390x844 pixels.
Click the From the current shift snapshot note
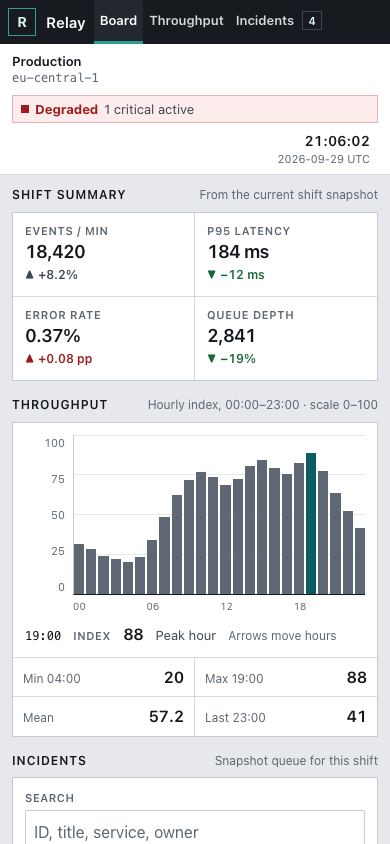pyautogui.click(x=289, y=195)
